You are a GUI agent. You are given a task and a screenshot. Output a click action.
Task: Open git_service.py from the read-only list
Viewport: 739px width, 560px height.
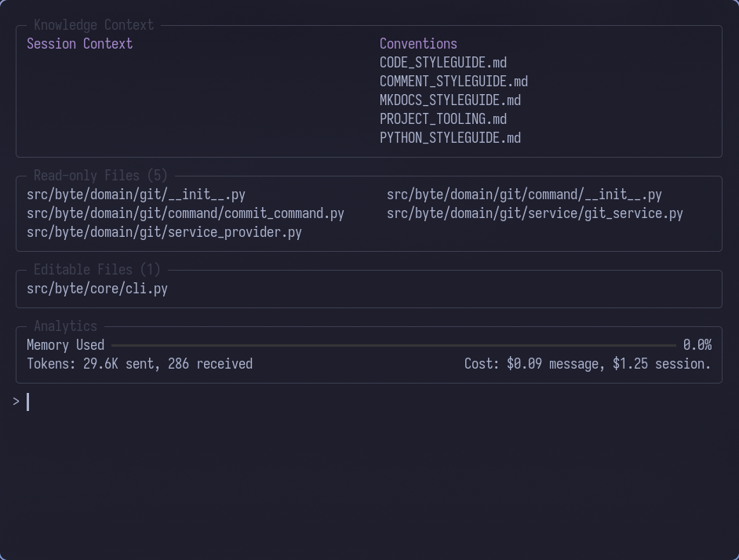click(x=535, y=213)
